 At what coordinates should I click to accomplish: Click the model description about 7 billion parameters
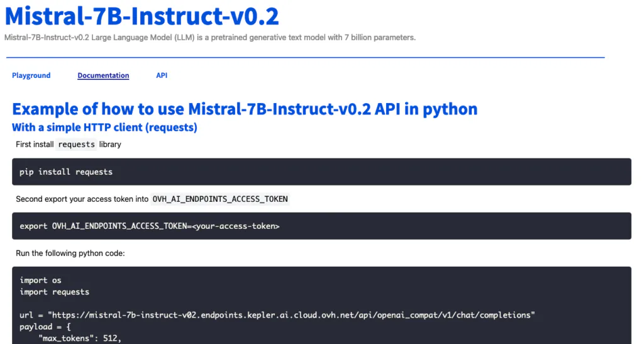210,37
